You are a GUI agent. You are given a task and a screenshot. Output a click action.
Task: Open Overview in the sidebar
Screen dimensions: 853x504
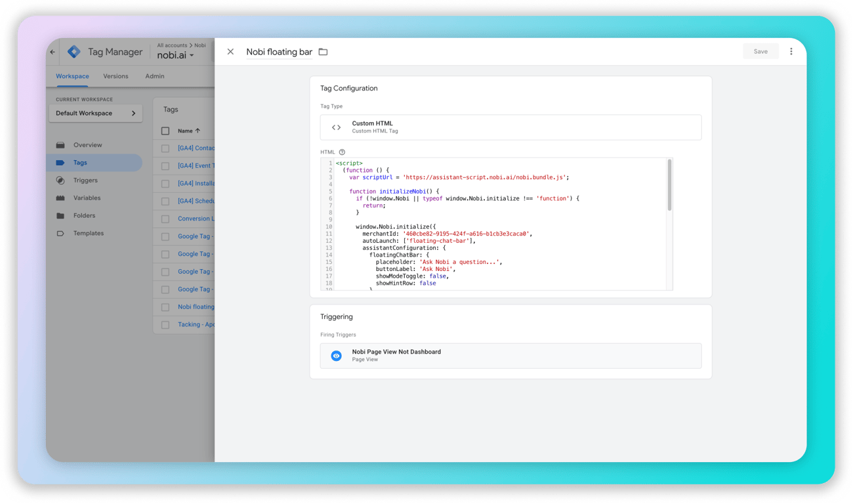[88, 145]
